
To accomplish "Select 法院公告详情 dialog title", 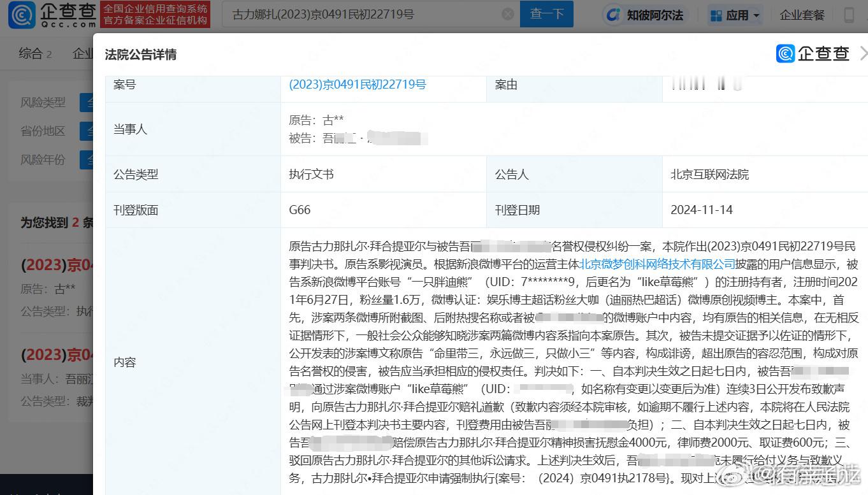I will [x=141, y=55].
